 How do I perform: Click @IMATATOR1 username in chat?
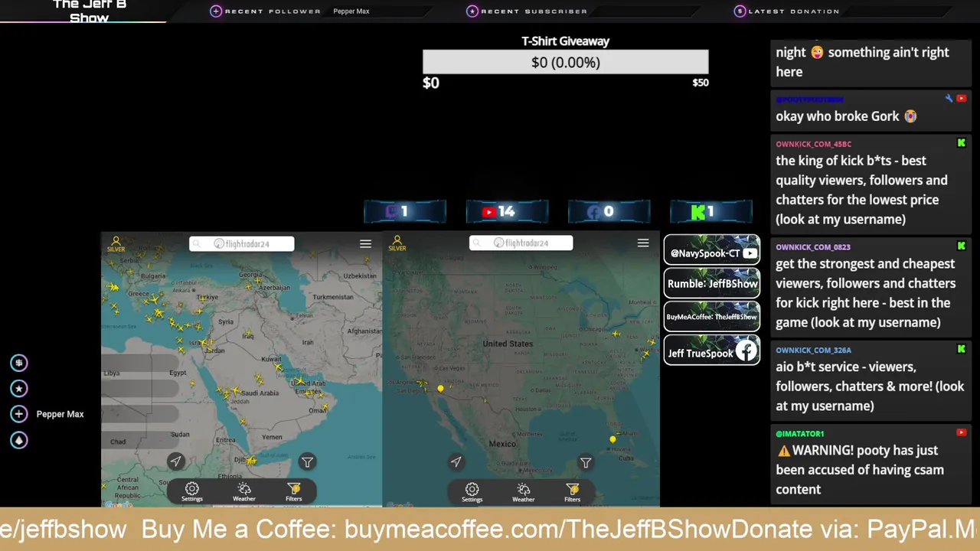coord(800,434)
